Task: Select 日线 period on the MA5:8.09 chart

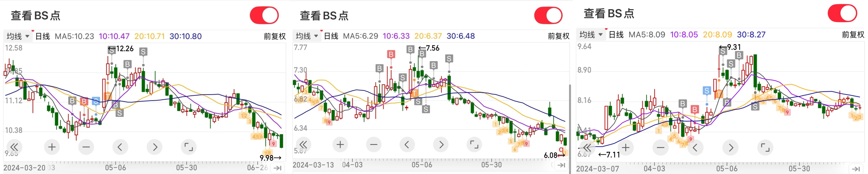Action: point(616,35)
